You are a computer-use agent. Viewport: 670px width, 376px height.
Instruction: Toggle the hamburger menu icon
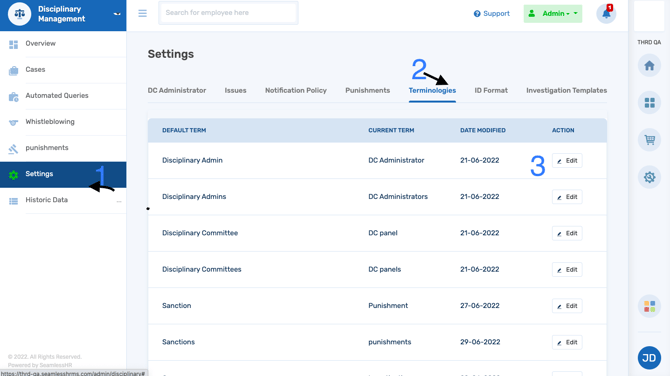click(x=142, y=13)
